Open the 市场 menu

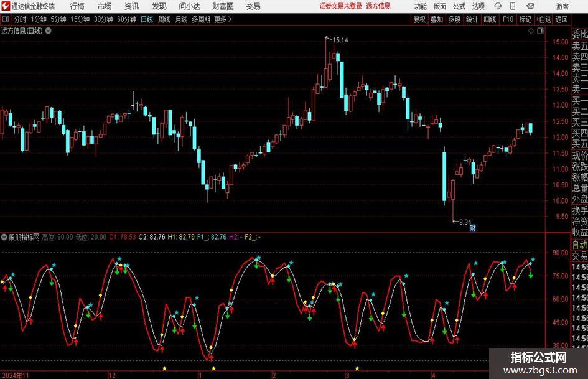105,6
